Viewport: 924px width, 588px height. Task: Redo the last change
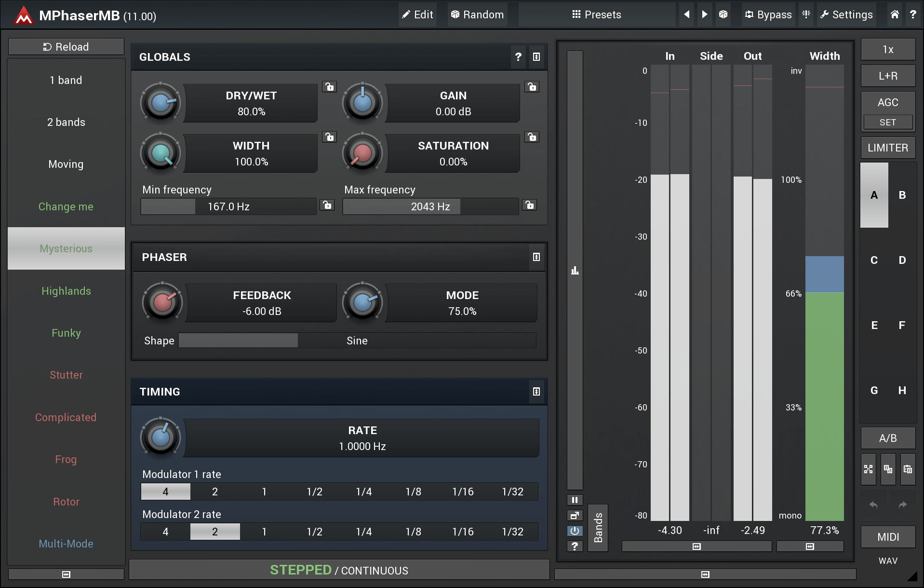903,505
